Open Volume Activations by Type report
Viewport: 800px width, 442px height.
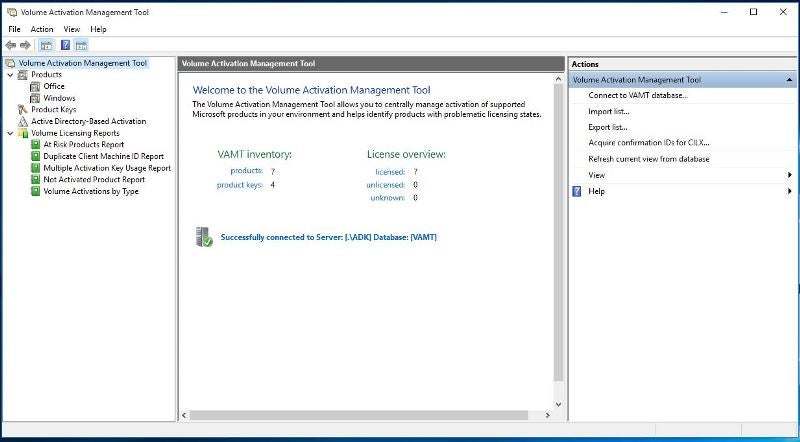pos(91,191)
